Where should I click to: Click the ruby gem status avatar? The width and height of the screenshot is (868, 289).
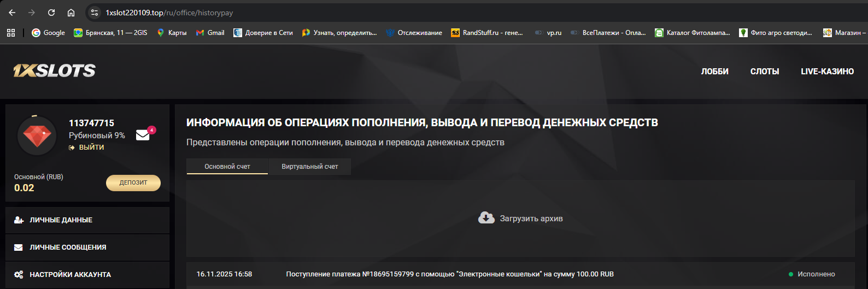click(x=37, y=135)
